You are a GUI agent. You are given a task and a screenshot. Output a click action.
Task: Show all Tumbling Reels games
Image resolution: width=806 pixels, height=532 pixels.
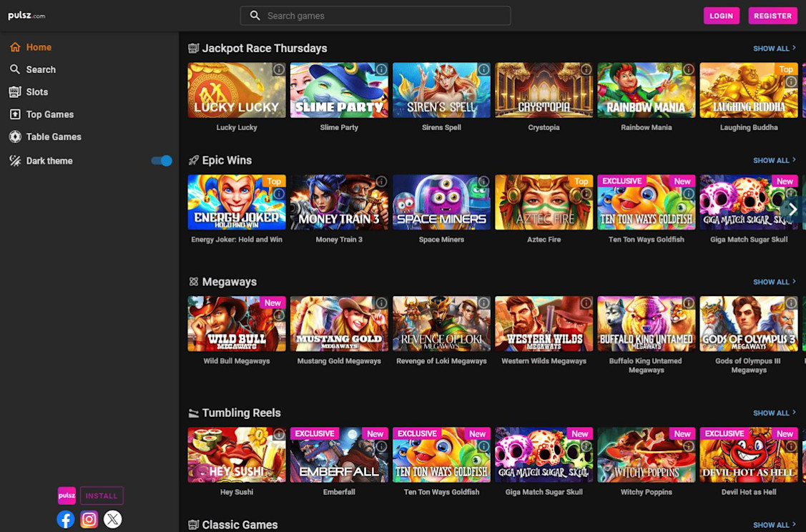(x=774, y=413)
